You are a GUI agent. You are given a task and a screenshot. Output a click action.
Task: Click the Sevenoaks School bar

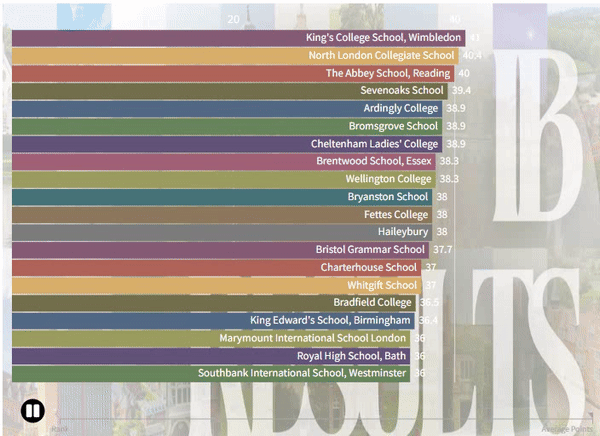coord(230,91)
